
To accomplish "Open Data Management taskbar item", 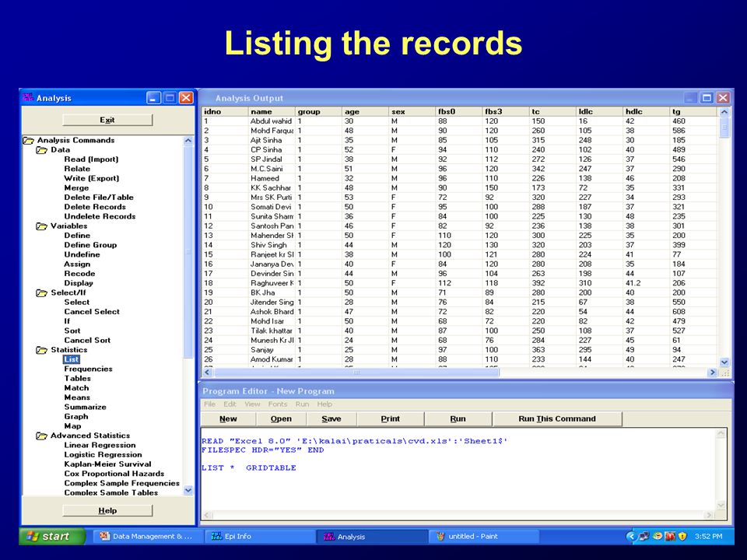I will [146, 536].
